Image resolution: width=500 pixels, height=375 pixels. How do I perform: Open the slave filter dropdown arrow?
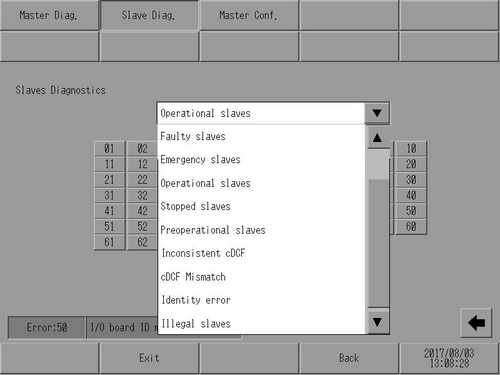click(x=377, y=113)
